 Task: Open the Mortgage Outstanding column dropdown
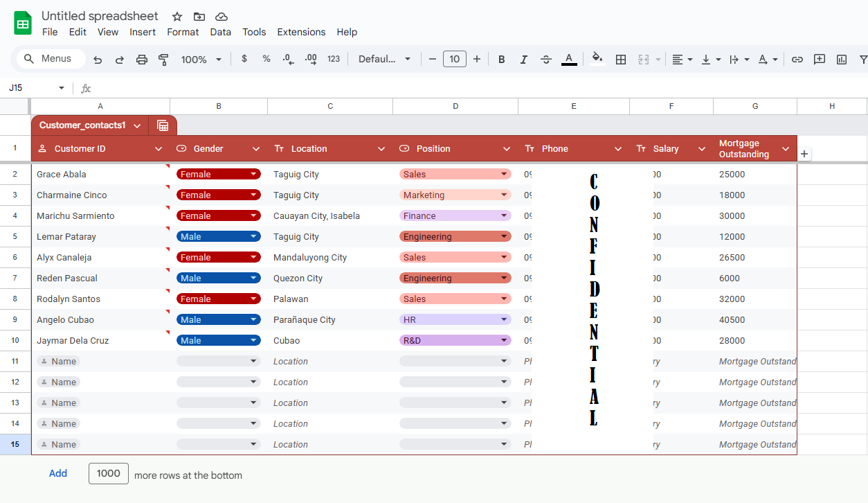click(786, 149)
